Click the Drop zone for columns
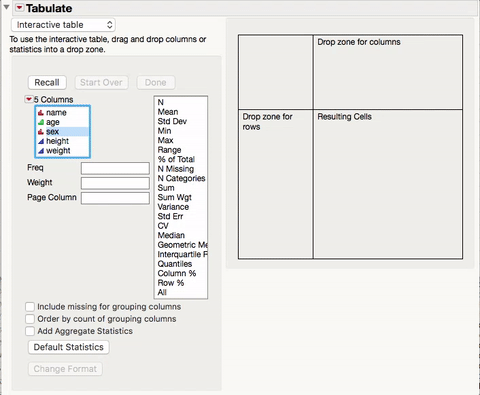This screenshot has height=395, width=480. click(x=388, y=72)
